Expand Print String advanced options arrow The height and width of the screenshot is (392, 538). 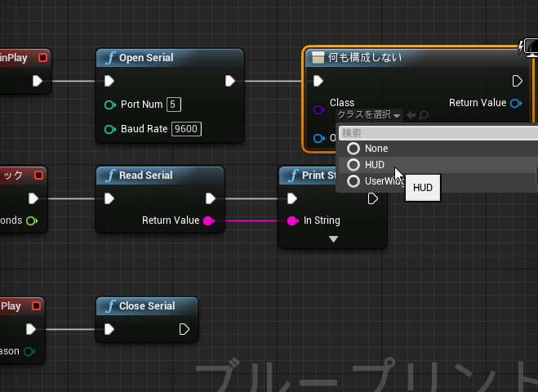point(333,239)
